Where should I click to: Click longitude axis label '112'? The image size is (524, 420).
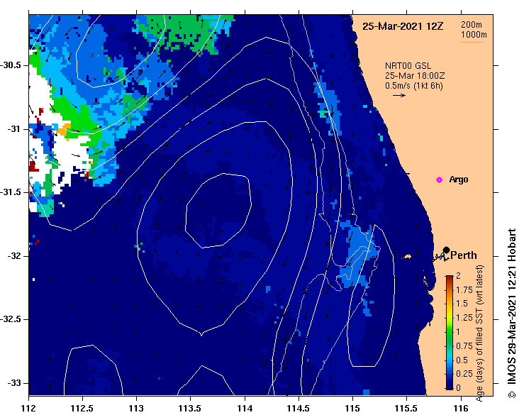tap(29, 409)
